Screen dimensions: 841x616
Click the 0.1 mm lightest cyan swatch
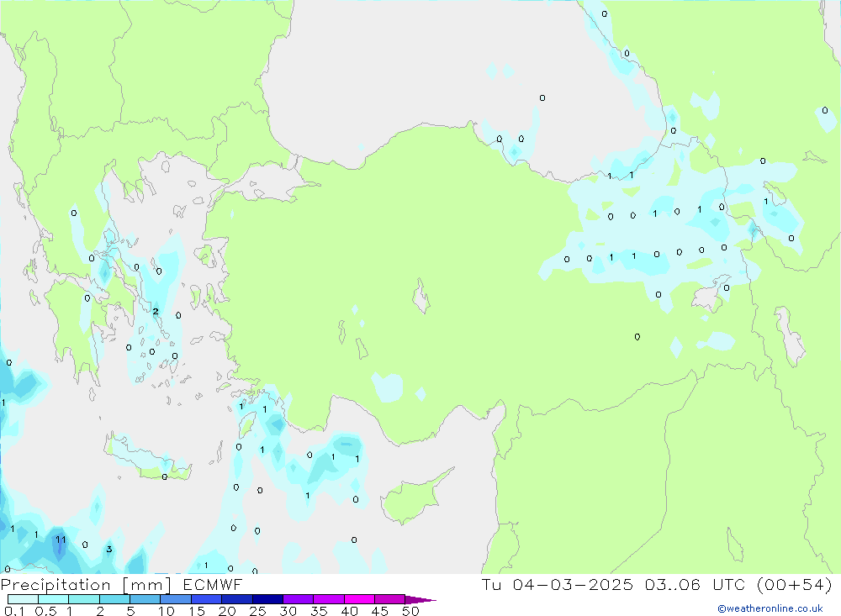pos(23,599)
